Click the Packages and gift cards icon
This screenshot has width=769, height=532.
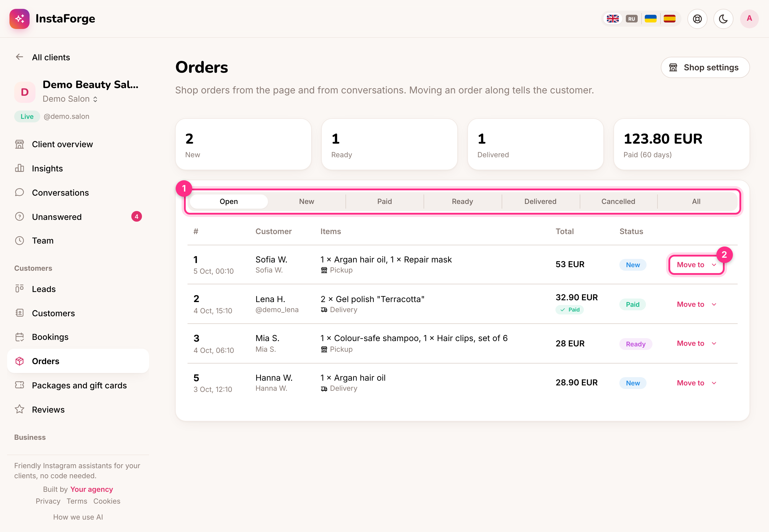(19, 385)
